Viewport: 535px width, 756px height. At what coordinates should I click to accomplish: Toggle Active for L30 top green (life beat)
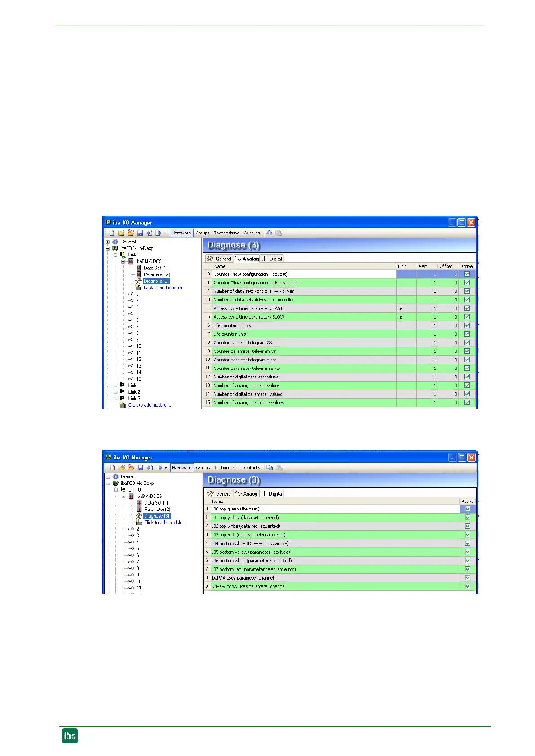point(468,509)
